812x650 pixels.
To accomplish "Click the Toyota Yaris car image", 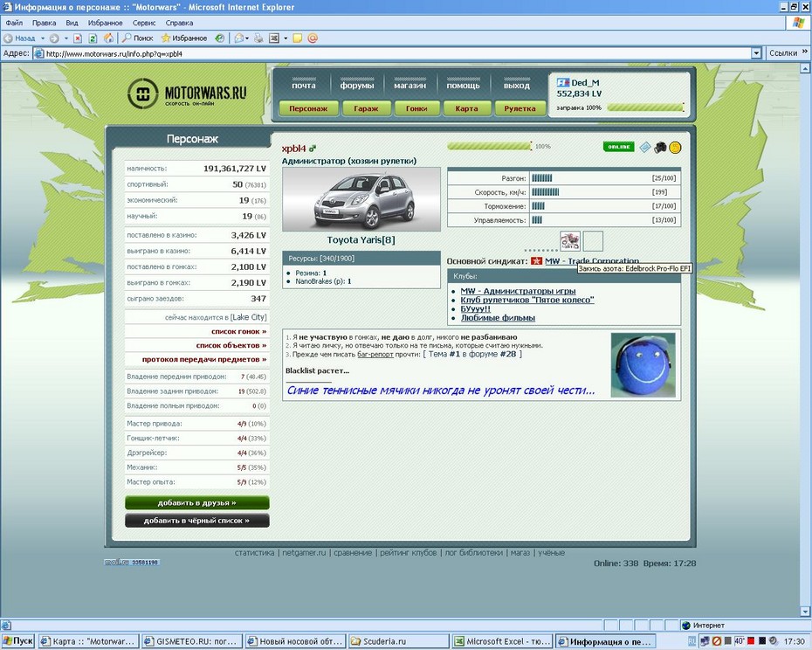I will tap(361, 199).
